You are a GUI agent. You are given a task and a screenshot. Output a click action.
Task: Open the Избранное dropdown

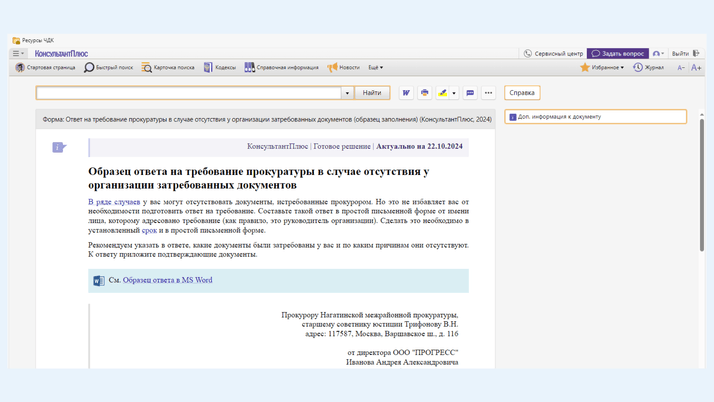tap(602, 67)
